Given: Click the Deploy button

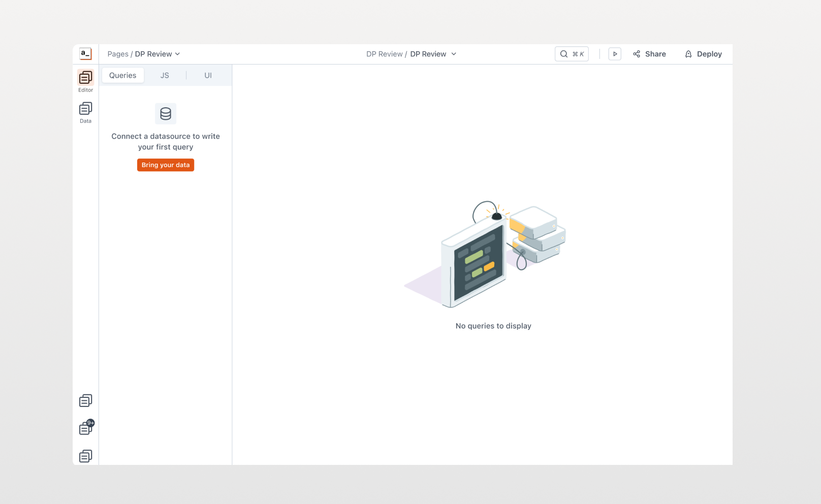Looking at the screenshot, I should coord(703,54).
